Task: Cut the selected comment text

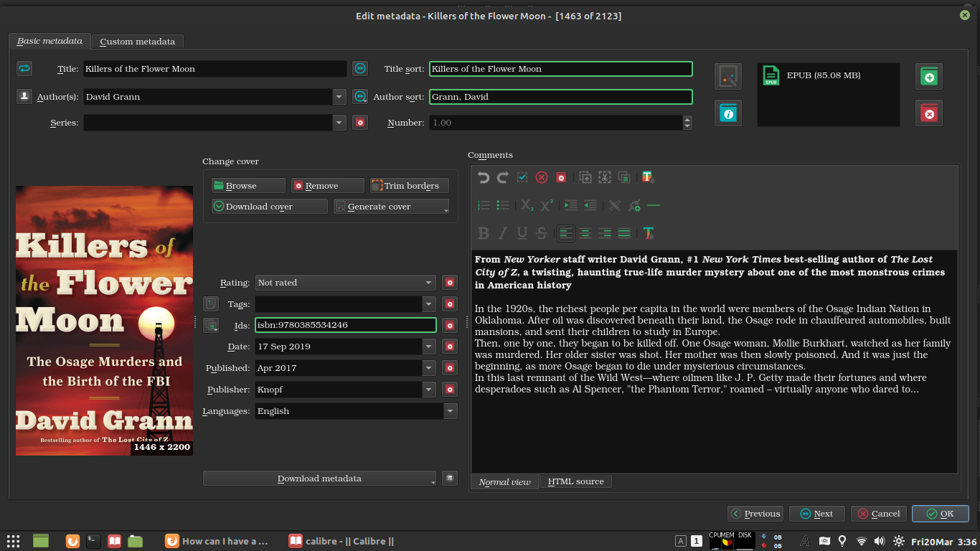Action: (605, 177)
